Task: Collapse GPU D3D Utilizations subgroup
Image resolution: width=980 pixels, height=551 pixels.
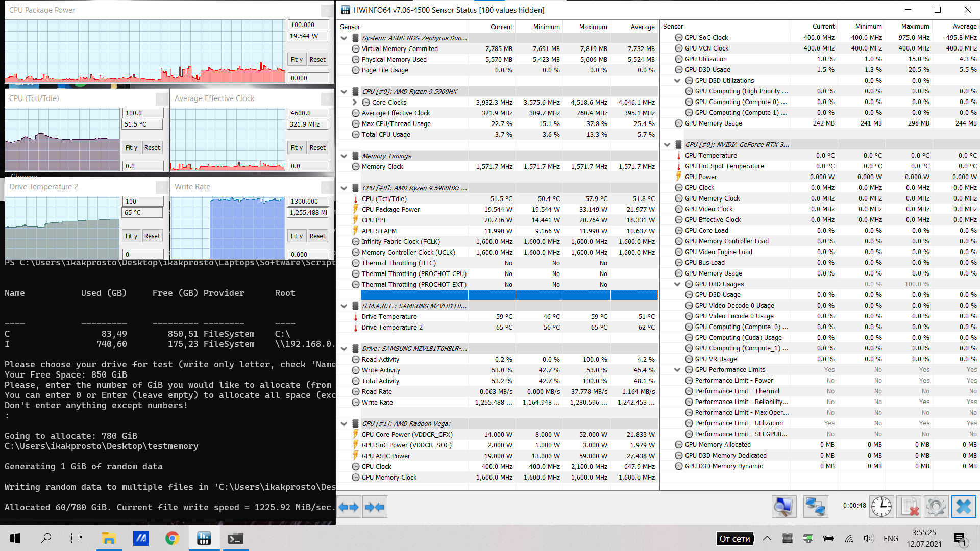Action: tap(677, 81)
